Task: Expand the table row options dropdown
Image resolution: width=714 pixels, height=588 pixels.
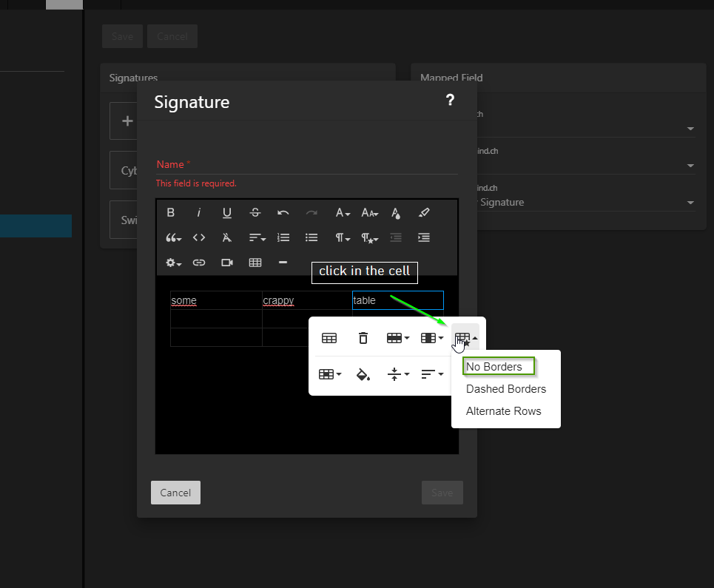Action: (398, 338)
